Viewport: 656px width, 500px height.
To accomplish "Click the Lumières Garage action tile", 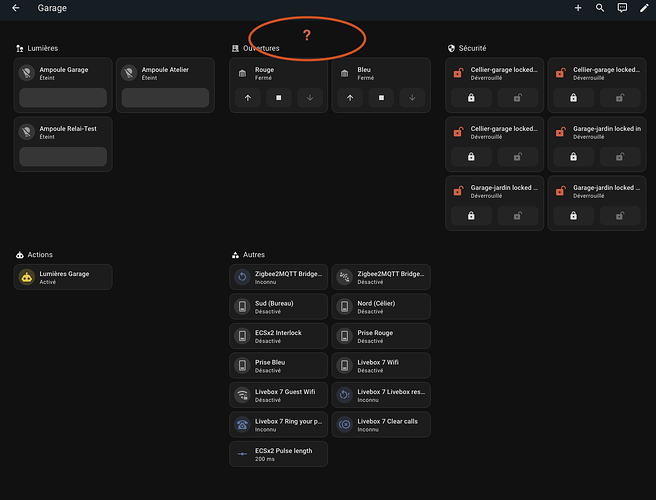I will [x=63, y=277].
